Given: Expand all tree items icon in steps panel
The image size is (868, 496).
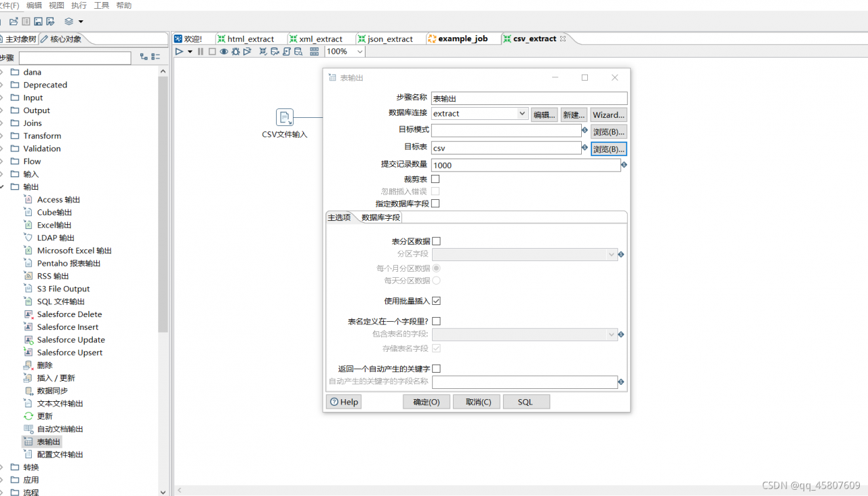Looking at the screenshot, I should pyautogui.click(x=144, y=58).
